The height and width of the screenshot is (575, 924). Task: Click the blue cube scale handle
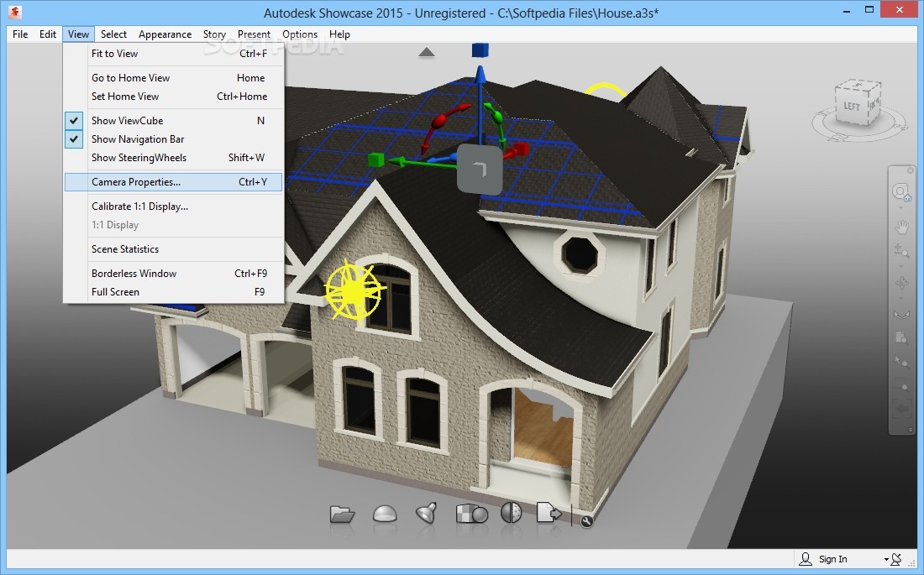coord(480,50)
